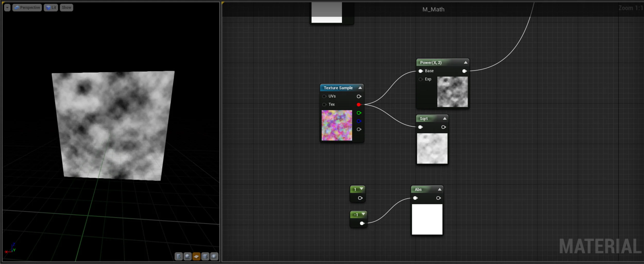Select the cylinder preview mesh icon
The width and height of the screenshot is (644, 264).
point(178,256)
